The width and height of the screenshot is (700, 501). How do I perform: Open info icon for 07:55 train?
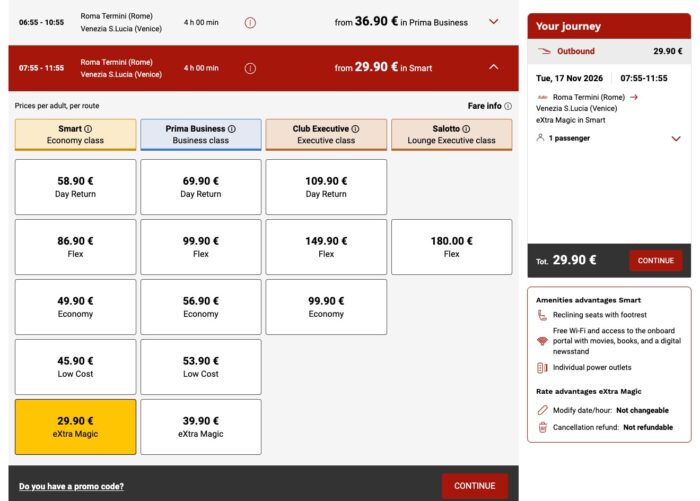(250, 68)
